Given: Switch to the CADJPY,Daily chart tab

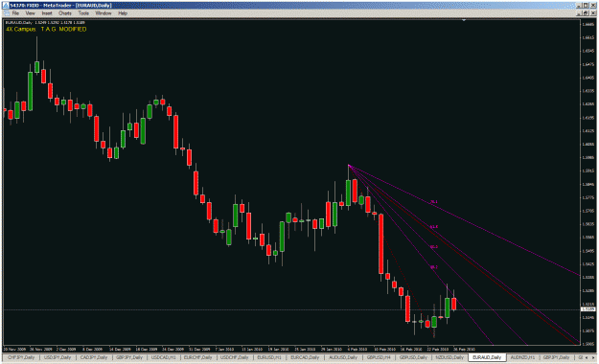Looking at the screenshot, I should tap(94, 357).
